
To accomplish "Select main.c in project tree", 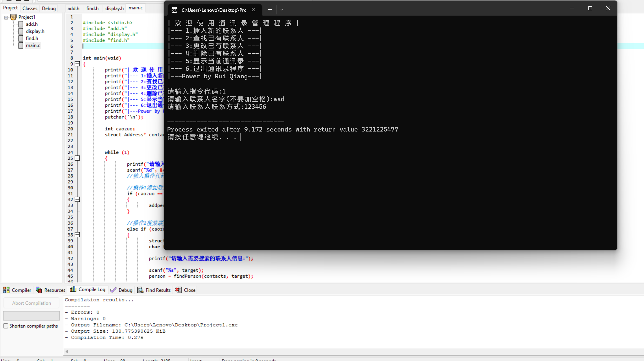I will (33, 45).
